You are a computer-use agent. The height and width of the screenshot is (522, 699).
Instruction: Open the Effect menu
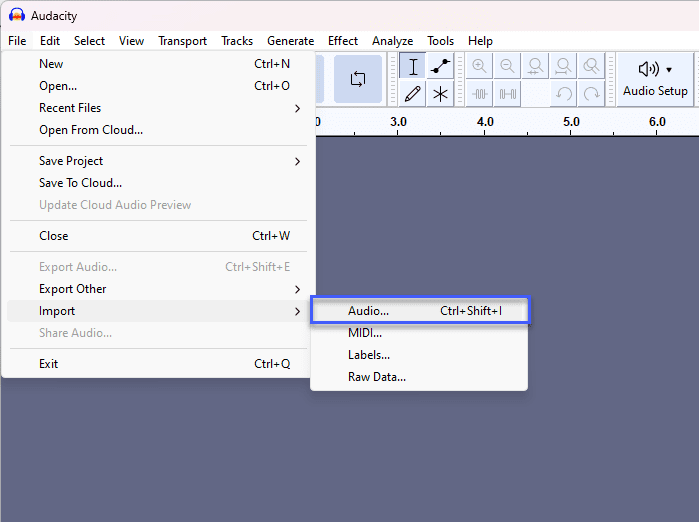343,41
